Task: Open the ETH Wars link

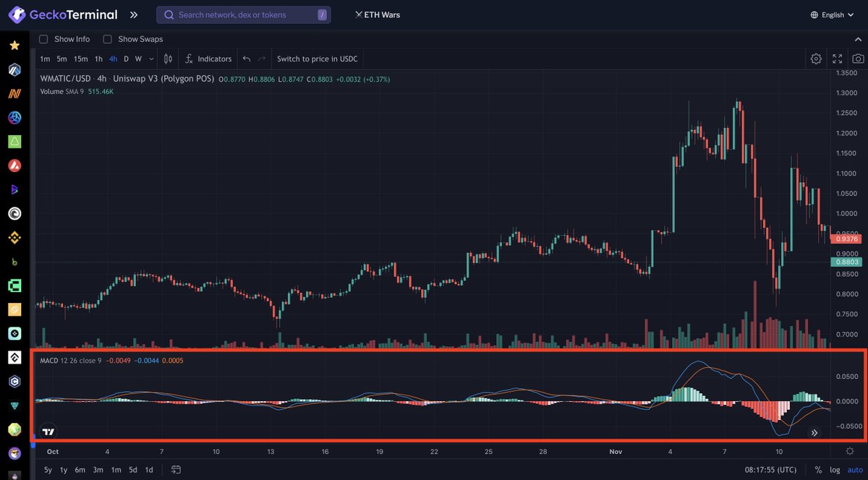Action: [x=377, y=14]
